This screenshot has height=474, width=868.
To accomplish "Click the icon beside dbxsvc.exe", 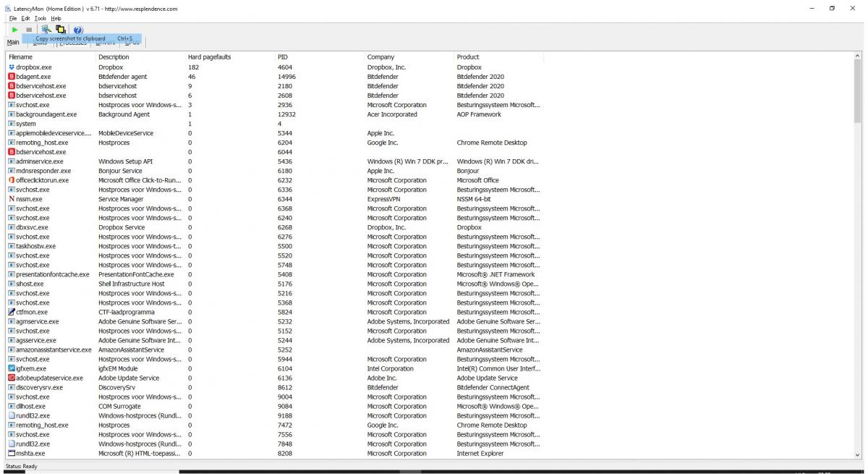I will click(12, 227).
